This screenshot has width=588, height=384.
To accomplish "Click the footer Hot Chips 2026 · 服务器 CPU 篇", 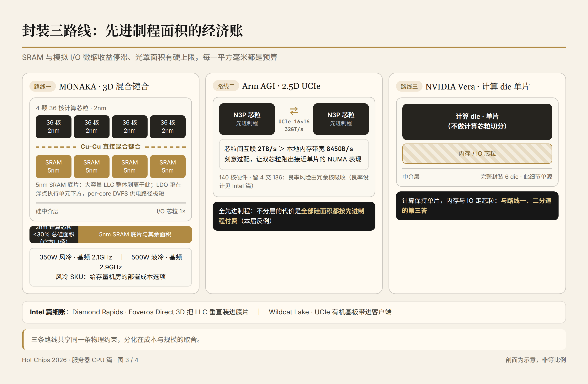I will 80,360.
